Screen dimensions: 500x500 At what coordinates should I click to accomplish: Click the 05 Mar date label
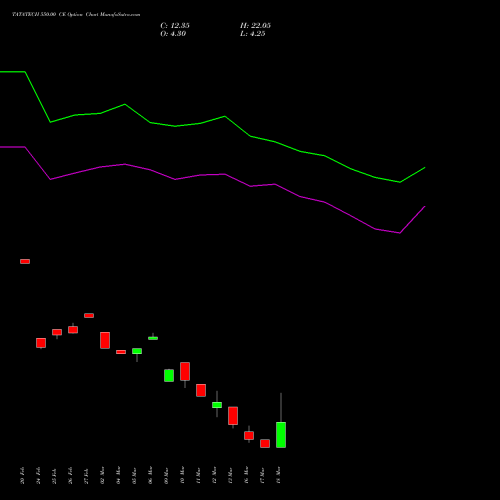134,476
